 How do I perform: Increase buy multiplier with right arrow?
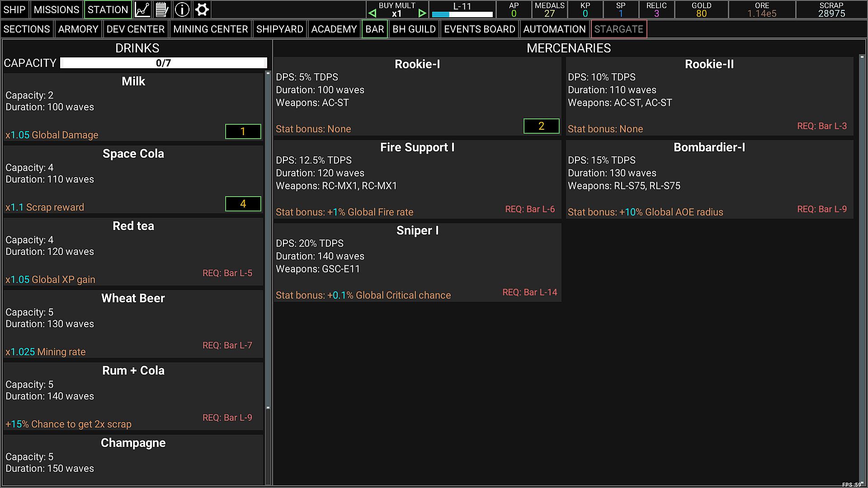tap(422, 14)
